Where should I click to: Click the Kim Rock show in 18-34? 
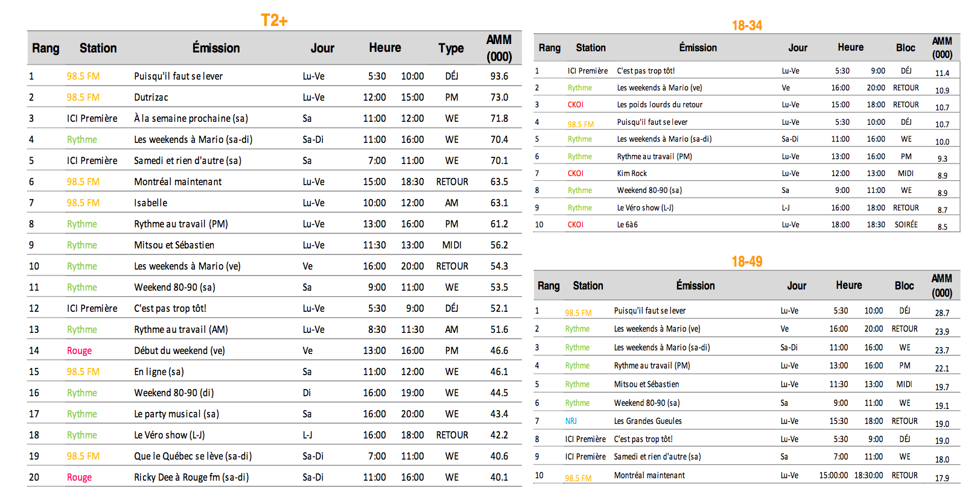click(631, 174)
